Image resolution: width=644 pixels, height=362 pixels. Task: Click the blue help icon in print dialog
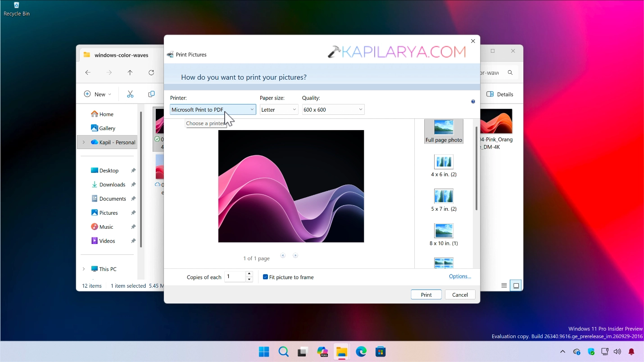[x=473, y=102]
